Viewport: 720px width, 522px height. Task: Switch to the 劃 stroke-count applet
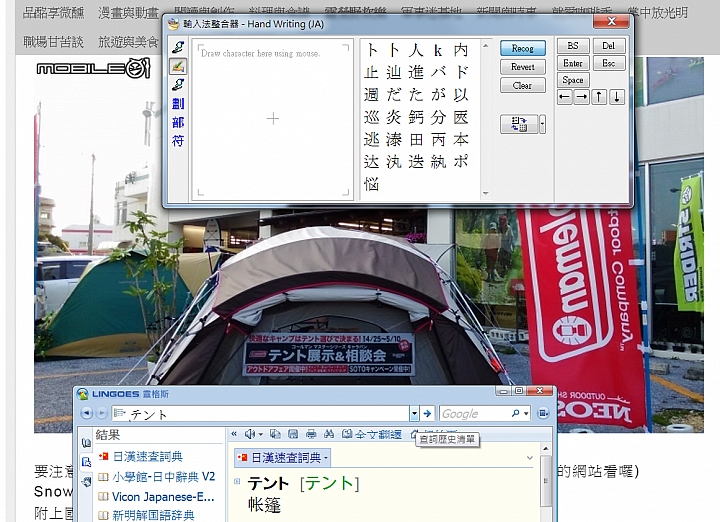[x=178, y=103]
